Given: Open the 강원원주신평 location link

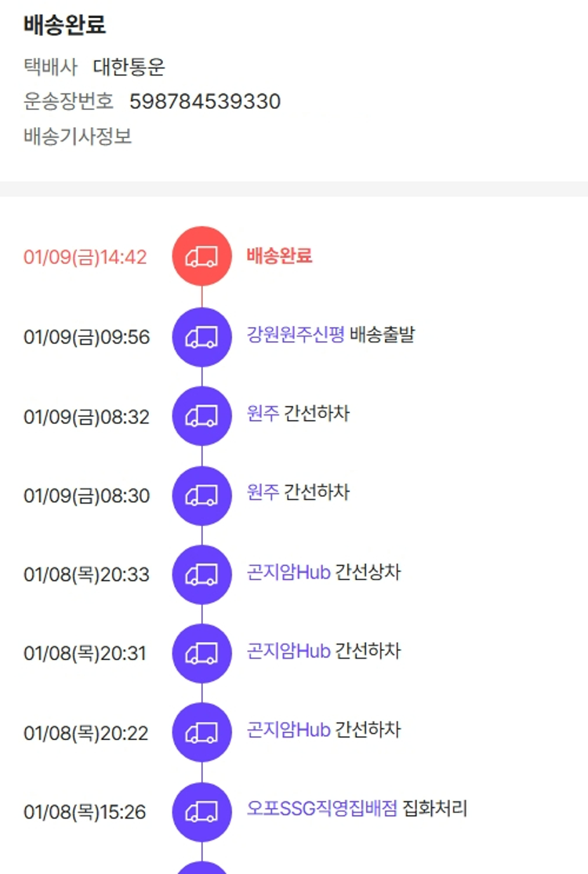Looking at the screenshot, I should click(x=296, y=335).
